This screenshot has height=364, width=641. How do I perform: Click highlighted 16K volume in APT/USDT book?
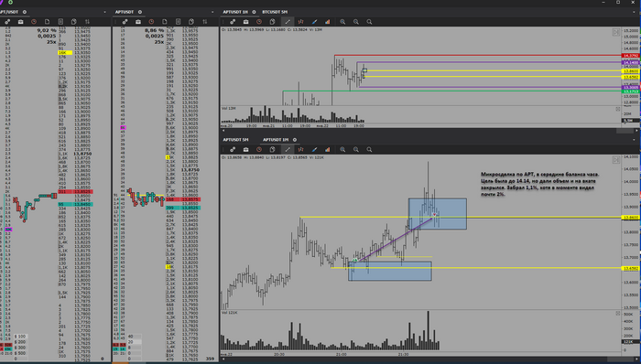tap(65, 53)
